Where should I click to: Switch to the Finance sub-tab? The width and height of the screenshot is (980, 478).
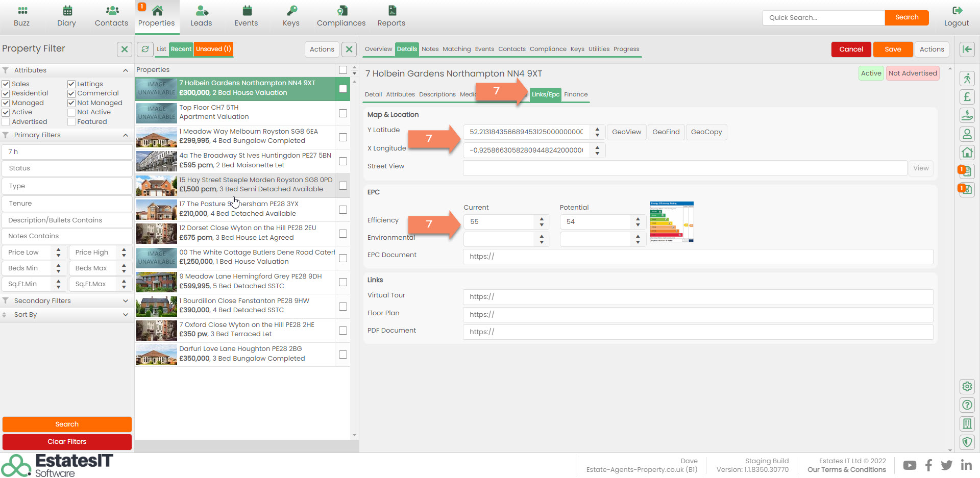point(576,94)
